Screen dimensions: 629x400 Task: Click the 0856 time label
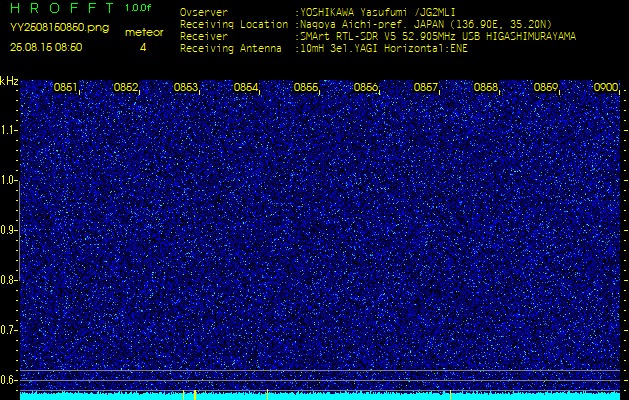(365, 87)
